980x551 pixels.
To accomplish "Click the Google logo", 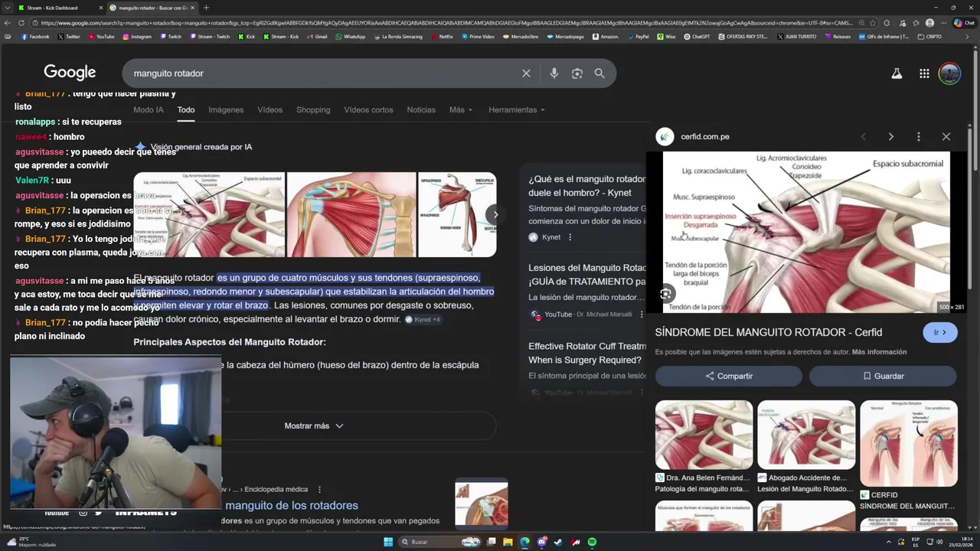I will pos(70,73).
